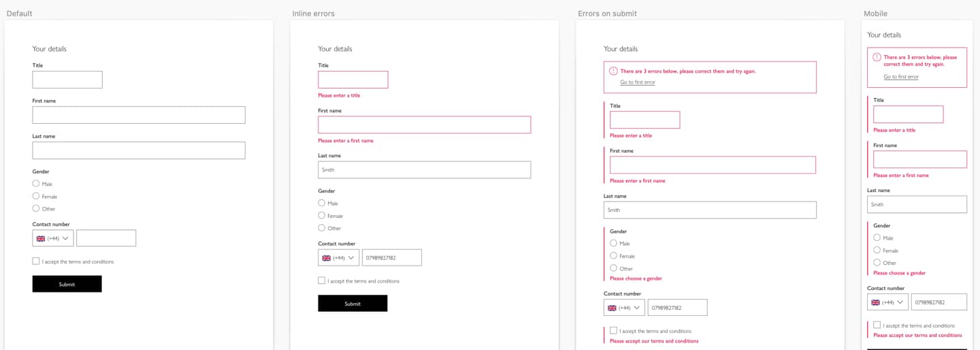Image resolution: width=980 pixels, height=350 pixels.
Task: Follow 'Go to first error' in Errors on submit
Action: [x=638, y=82]
